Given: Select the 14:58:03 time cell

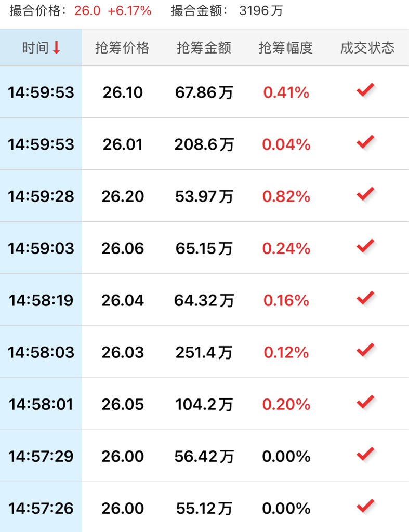Looking at the screenshot, I should [x=41, y=352].
